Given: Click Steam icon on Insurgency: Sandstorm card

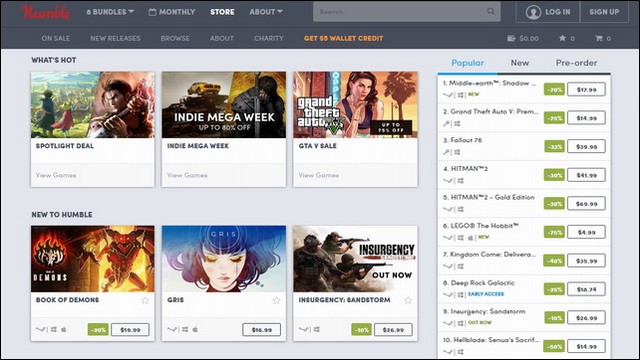Looking at the screenshot, I should point(303,329).
